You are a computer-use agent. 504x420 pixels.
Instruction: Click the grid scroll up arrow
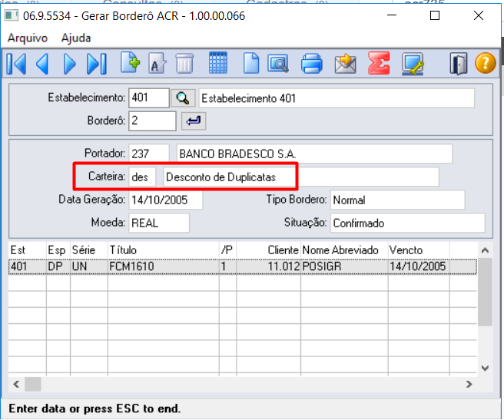[485, 250]
